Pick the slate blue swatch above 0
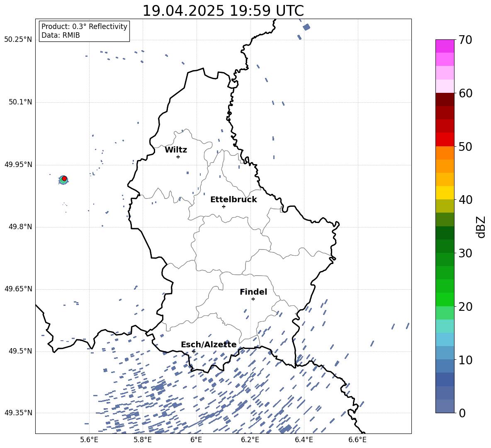 coord(445,406)
